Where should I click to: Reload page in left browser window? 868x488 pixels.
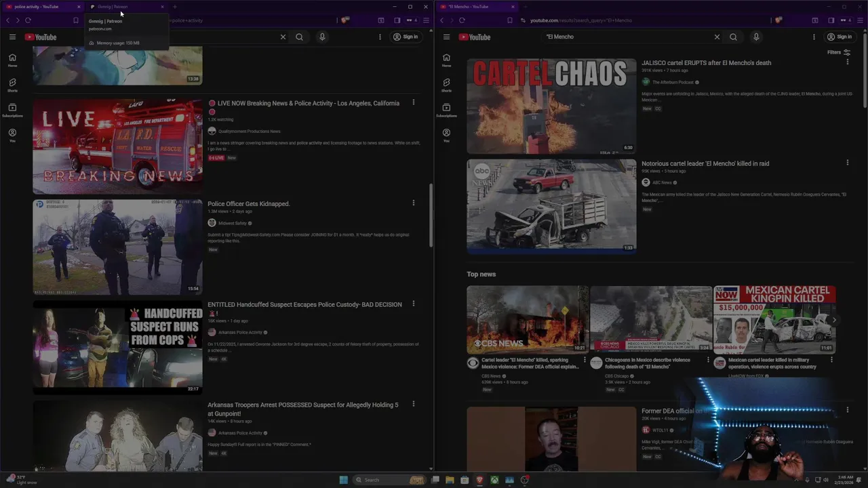(x=28, y=20)
